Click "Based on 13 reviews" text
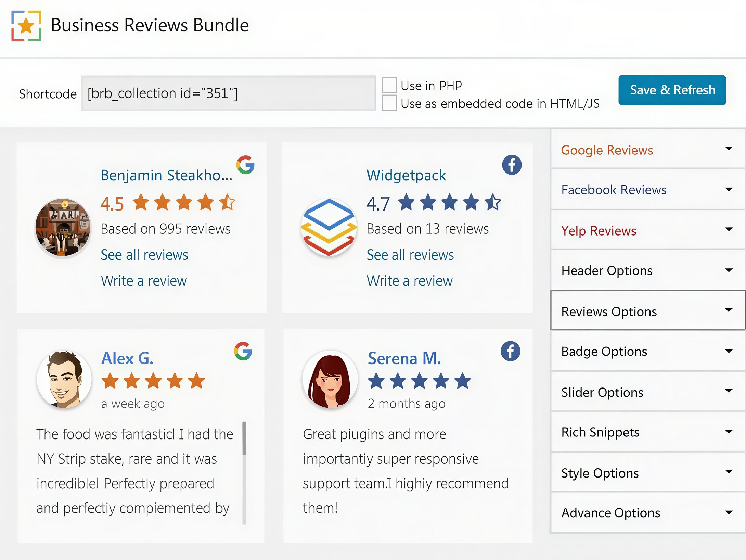Viewport: 746px width, 560px height. coord(428,229)
